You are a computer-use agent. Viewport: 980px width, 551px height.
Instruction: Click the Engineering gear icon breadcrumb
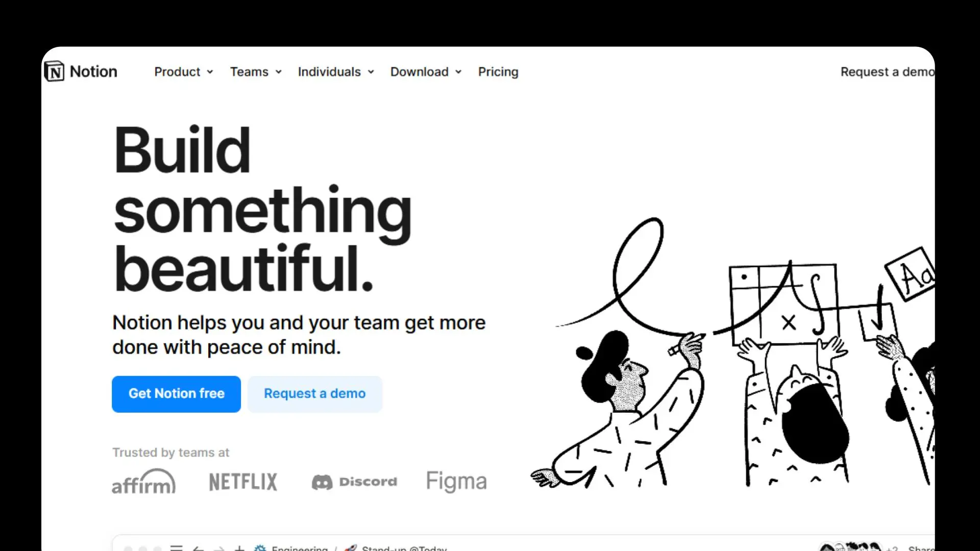pos(260,548)
